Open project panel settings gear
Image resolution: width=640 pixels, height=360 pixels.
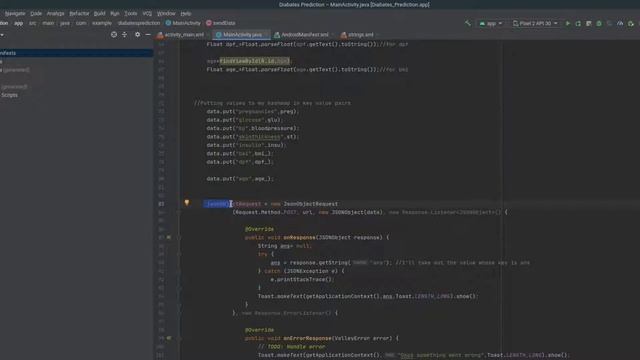pyautogui.click(x=138, y=35)
